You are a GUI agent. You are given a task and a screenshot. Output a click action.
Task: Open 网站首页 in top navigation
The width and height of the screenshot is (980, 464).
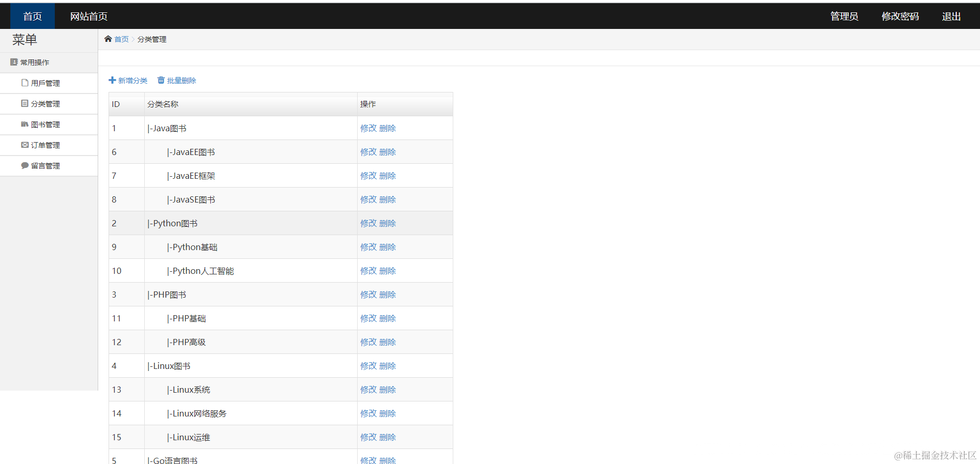pyautogui.click(x=89, y=16)
